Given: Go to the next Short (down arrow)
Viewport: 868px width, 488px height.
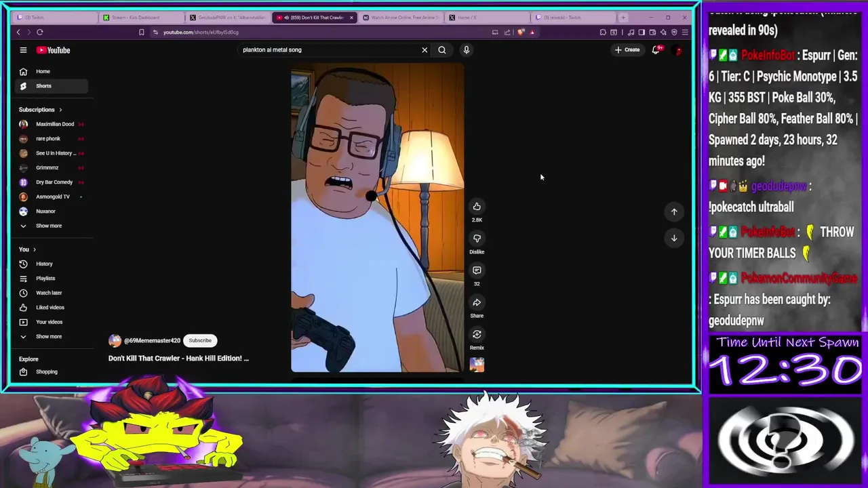Looking at the screenshot, I should click(674, 238).
